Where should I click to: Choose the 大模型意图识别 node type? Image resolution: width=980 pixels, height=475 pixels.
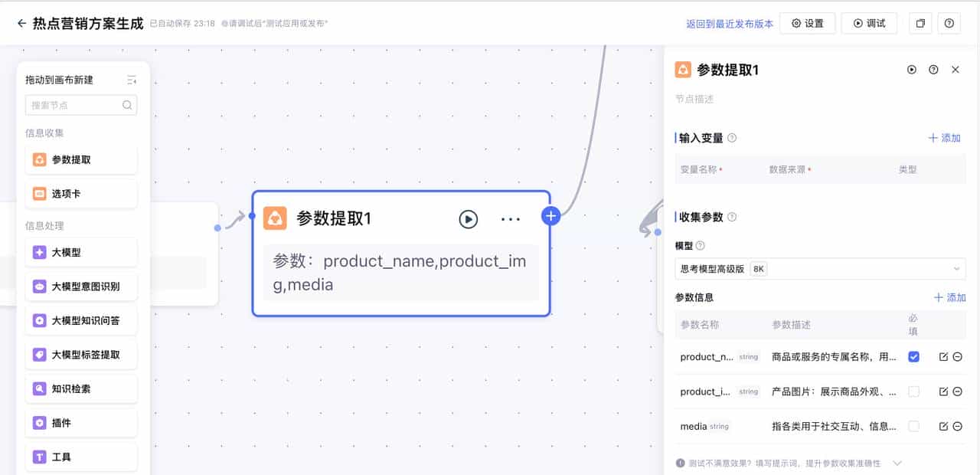pos(80,286)
